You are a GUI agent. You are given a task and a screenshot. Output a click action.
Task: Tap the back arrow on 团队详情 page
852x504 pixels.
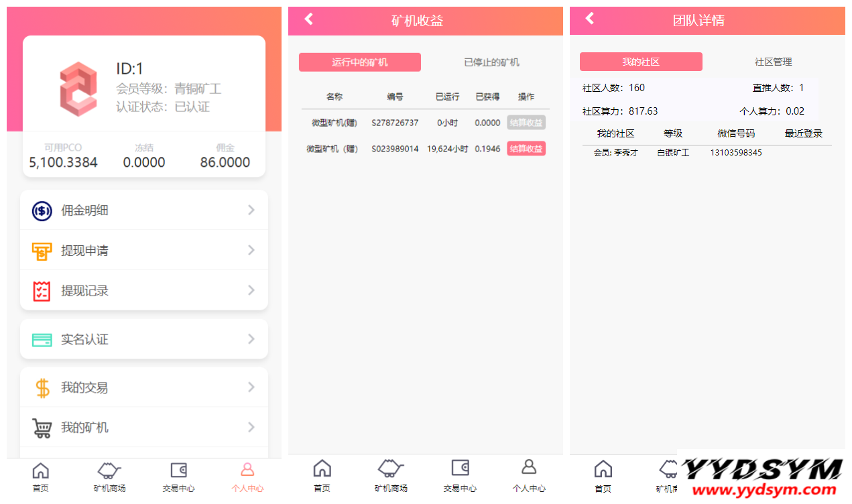click(x=590, y=20)
